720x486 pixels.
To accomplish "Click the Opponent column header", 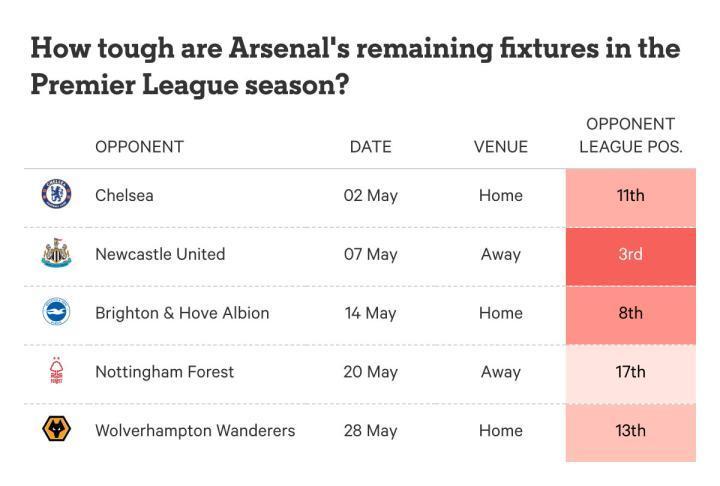I will pos(139,147).
